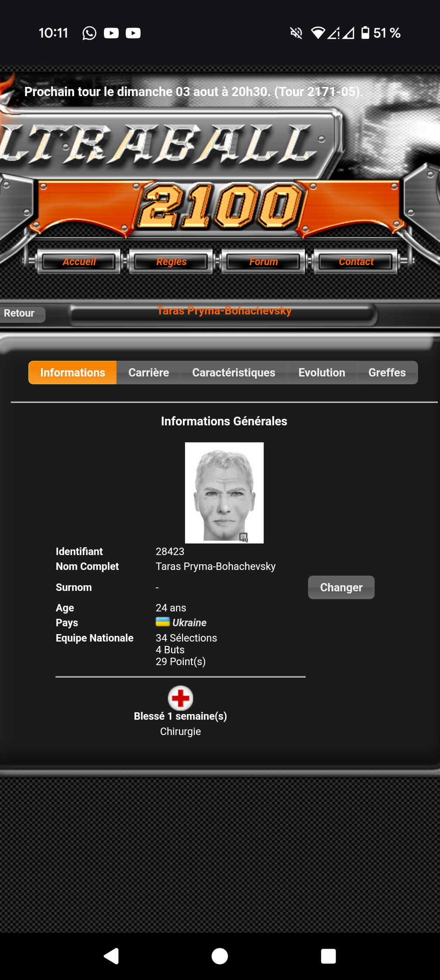
Task: Click the player portrait thumbnail
Action: click(x=224, y=493)
